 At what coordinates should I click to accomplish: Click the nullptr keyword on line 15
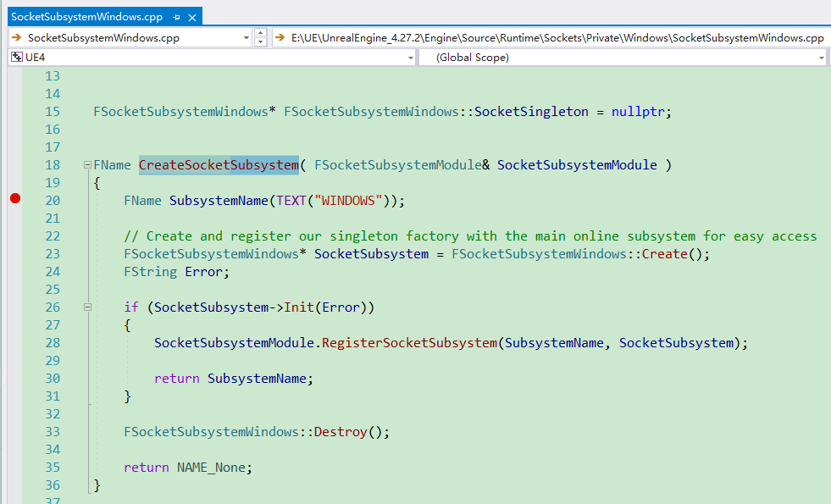(638, 112)
